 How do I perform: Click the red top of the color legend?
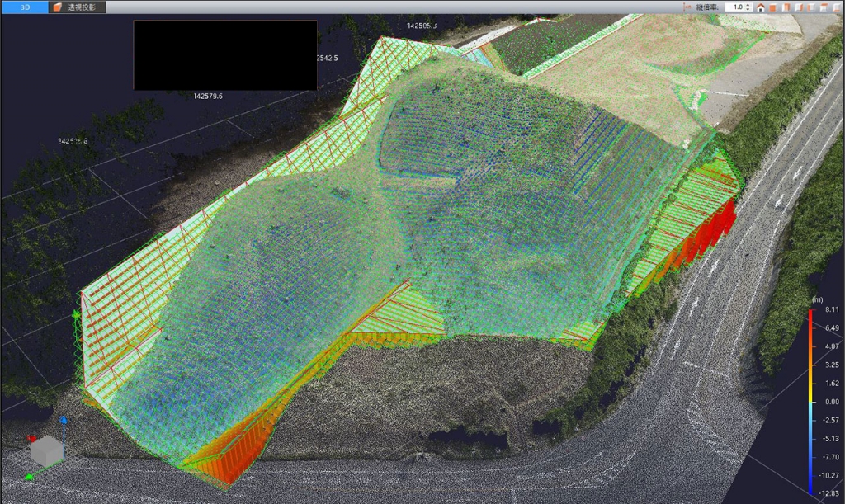[x=811, y=315]
